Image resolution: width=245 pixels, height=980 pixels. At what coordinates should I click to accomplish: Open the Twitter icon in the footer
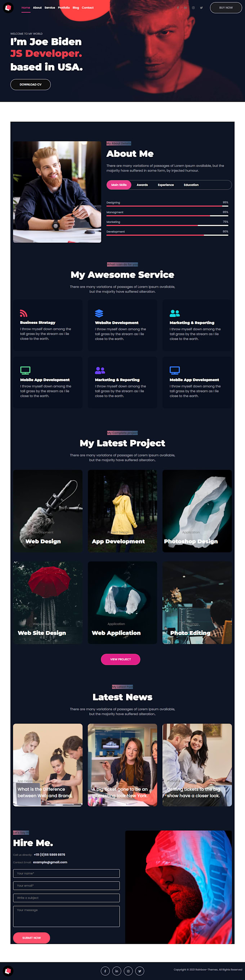tap(140, 971)
